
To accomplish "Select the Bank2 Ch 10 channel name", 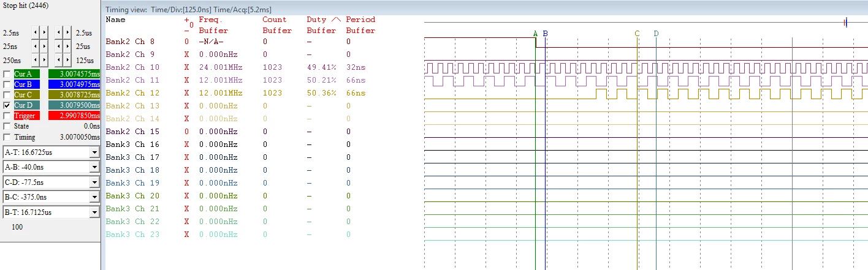I will pyautogui.click(x=132, y=67).
